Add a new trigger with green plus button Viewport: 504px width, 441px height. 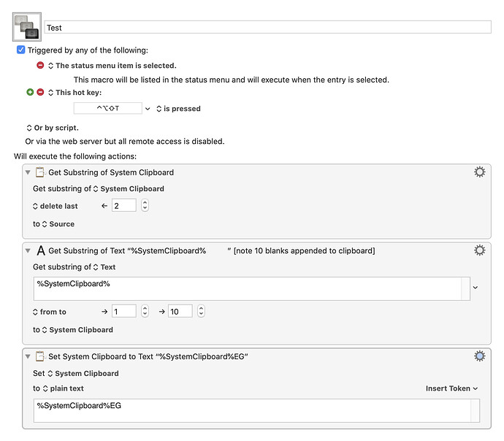point(30,93)
